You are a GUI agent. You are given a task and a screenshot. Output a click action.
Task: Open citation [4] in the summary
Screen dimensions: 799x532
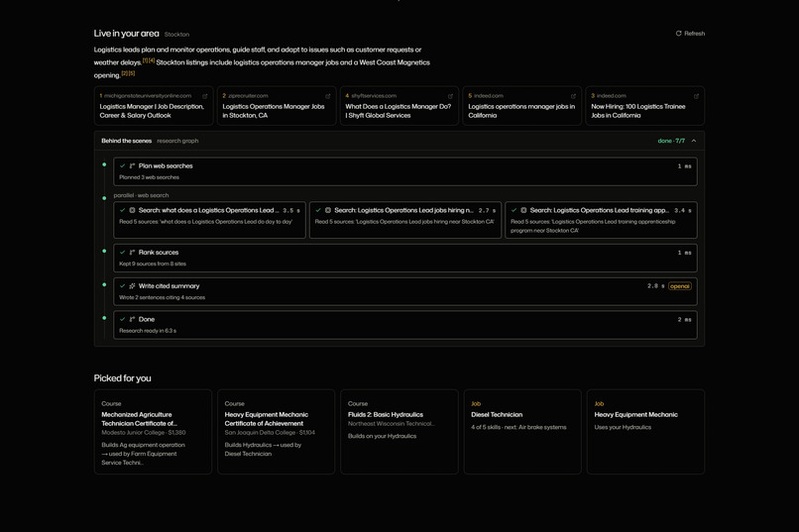(x=152, y=60)
